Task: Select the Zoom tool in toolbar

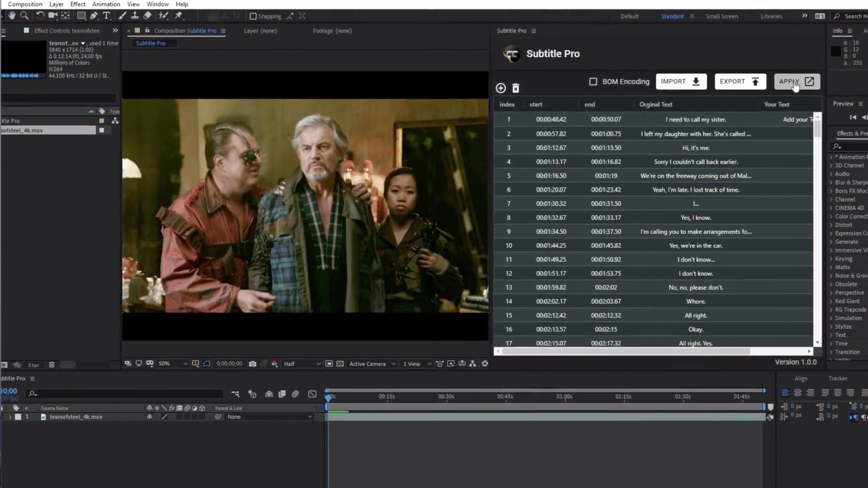Action: (x=24, y=16)
